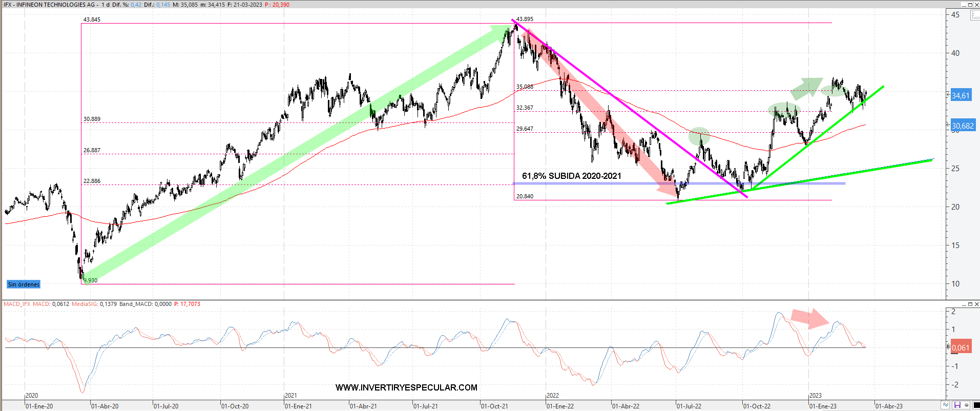Click the black square icon in bottom-right corner
Viewport: 980px width, 411px height.
click(976, 405)
